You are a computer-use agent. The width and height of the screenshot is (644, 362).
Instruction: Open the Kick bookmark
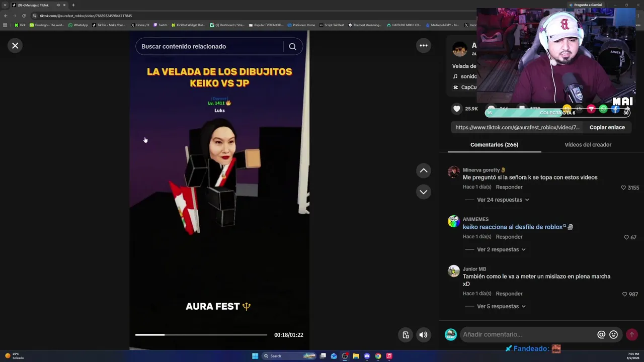[20, 25]
